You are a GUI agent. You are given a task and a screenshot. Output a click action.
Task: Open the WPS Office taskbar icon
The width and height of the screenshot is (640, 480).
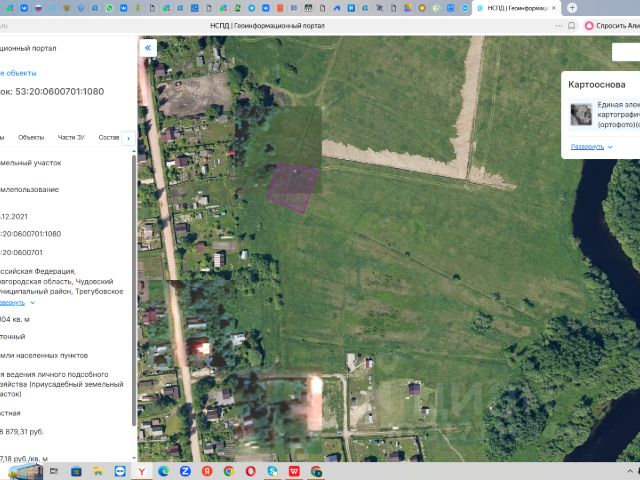point(295,471)
